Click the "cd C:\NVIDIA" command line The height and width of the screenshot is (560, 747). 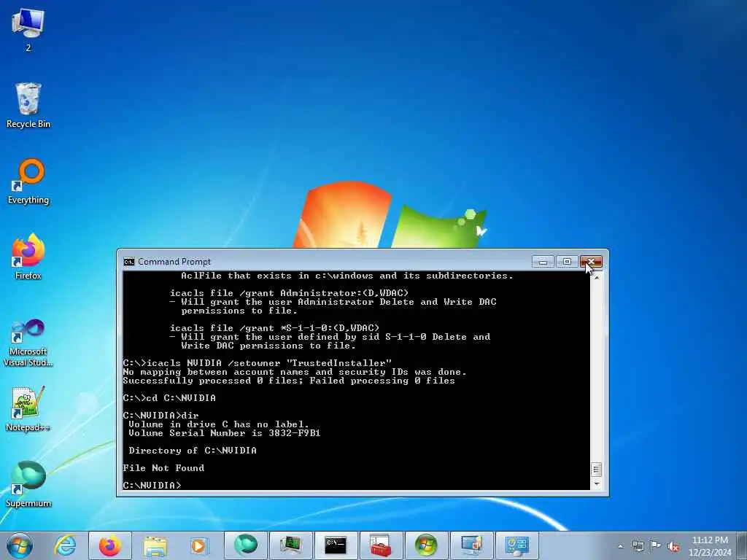[169, 397]
